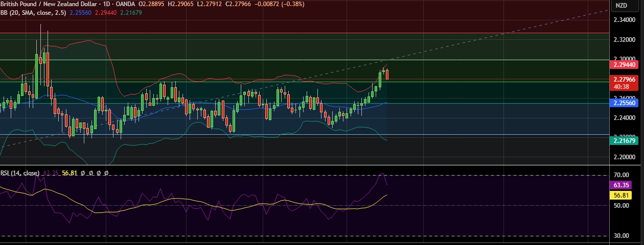Click the blue 2.25560 basis price label
The width and height of the screenshot is (644, 245).
pyautogui.click(x=625, y=103)
